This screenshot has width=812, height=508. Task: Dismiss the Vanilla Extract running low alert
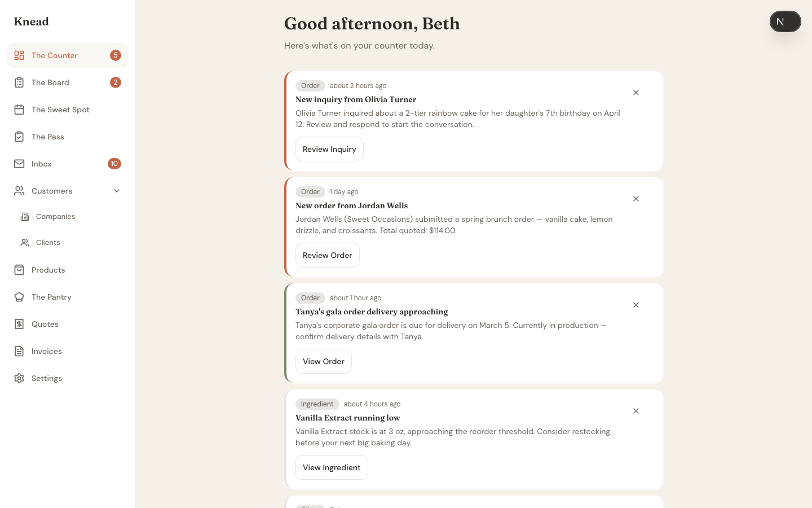636,411
